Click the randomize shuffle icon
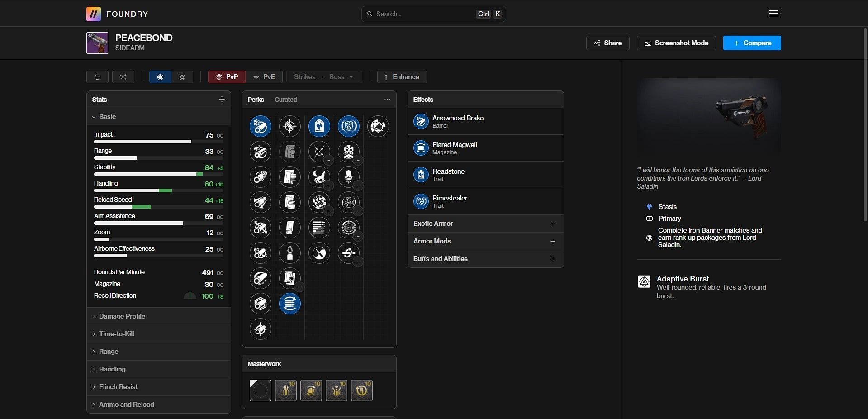This screenshot has height=419, width=868. 123,77
